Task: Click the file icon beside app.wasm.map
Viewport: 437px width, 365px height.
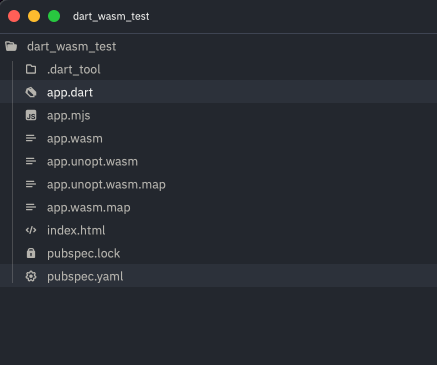Action: pyautogui.click(x=31, y=207)
